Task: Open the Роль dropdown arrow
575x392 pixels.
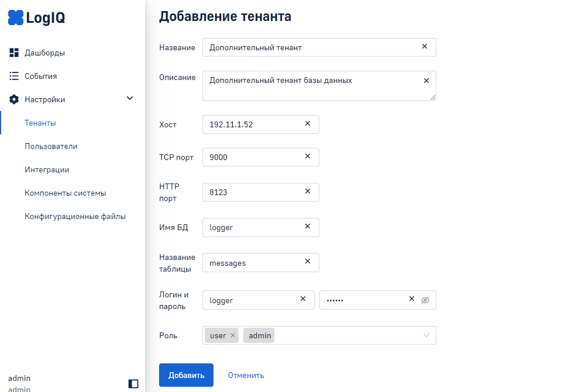Action: pos(426,335)
